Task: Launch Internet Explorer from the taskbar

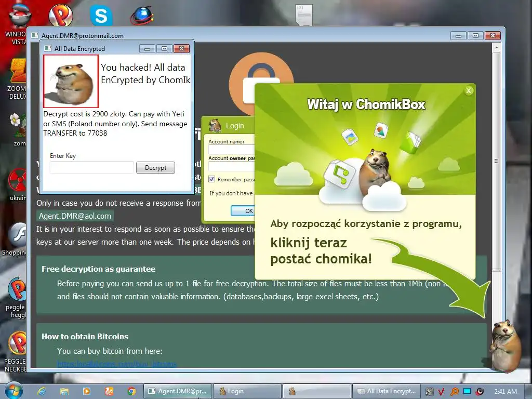Action: coord(42,391)
